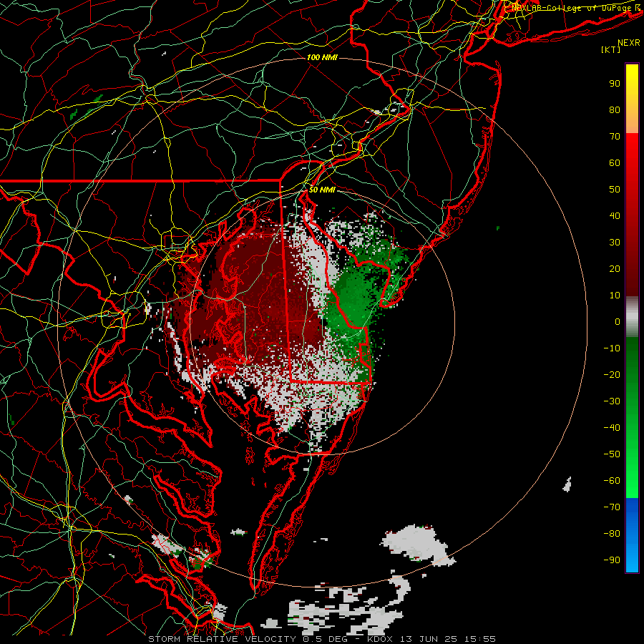Click "0.5 DEG" in the bottom caption
The width and height of the screenshot is (644, 644).
pyautogui.click(x=326, y=639)
